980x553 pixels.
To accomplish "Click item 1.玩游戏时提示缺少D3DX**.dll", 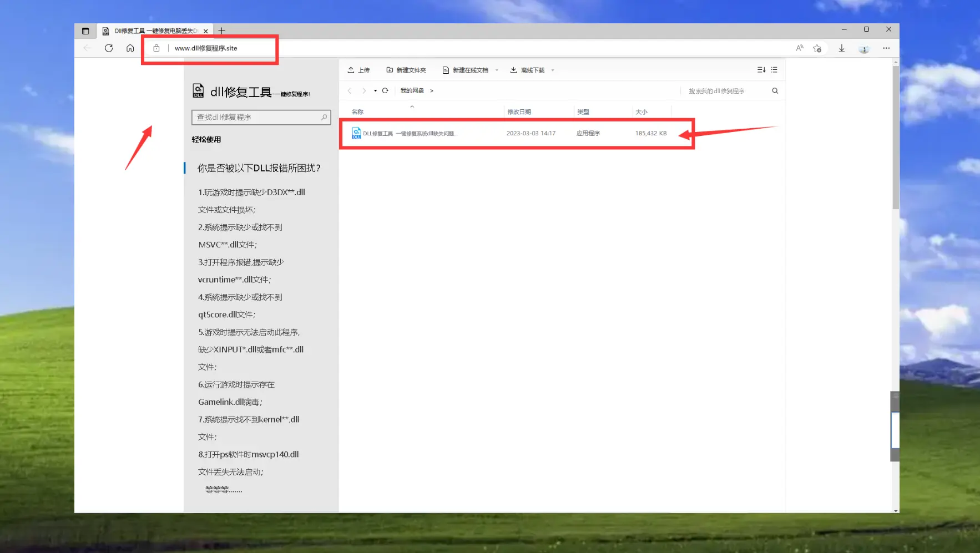I will pos(252,192).
